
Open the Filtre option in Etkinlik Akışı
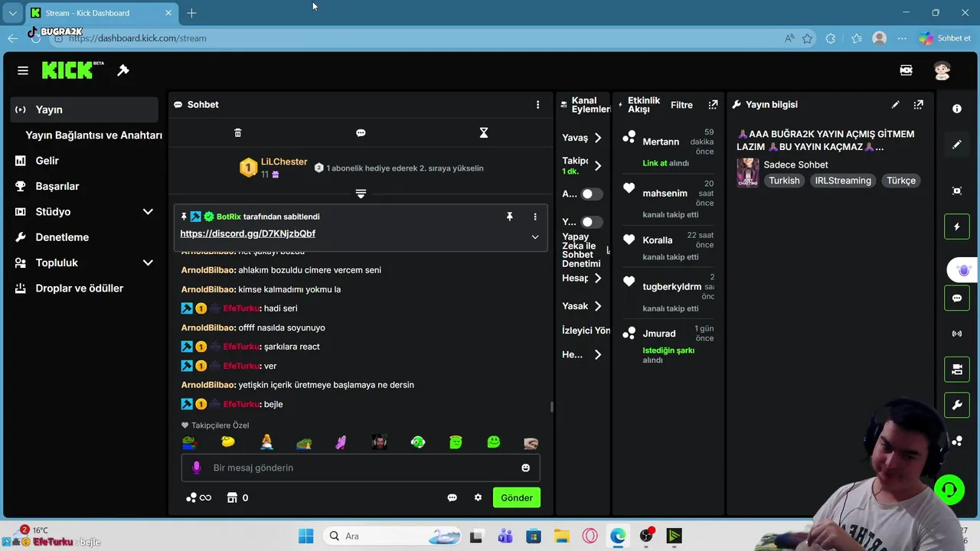681,105
